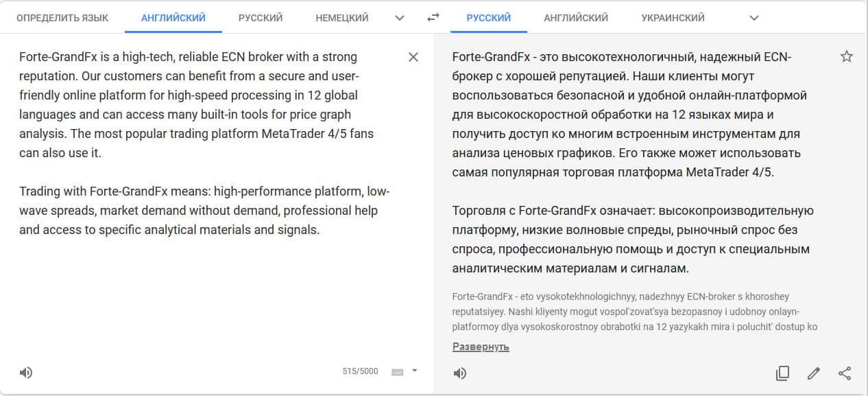Suggest an edit with pencil icon
Image resolution: width=868 pixels, height=396 pixels.
(x=814, y=373)
